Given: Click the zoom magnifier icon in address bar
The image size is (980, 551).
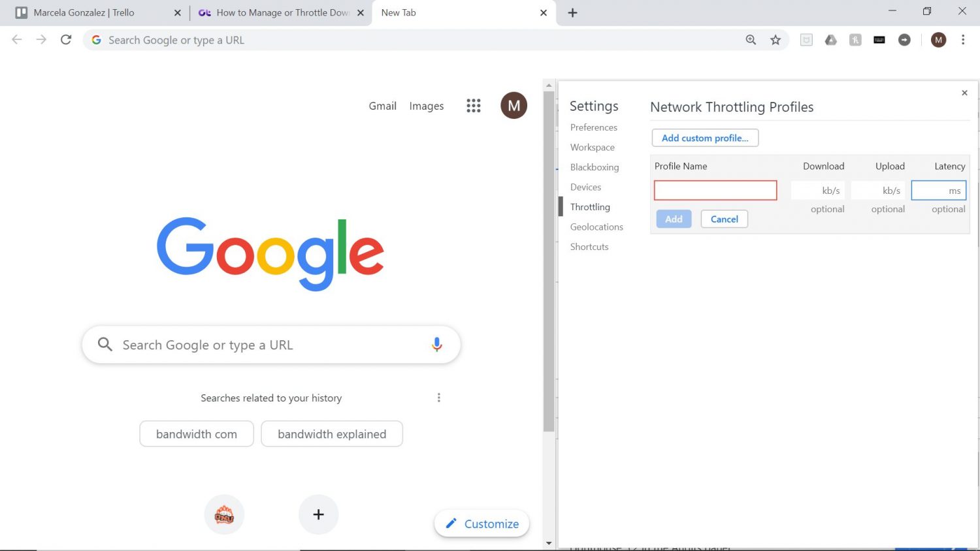Looking at the screenshot, I should pyautogui.click(x=751, y=40).
